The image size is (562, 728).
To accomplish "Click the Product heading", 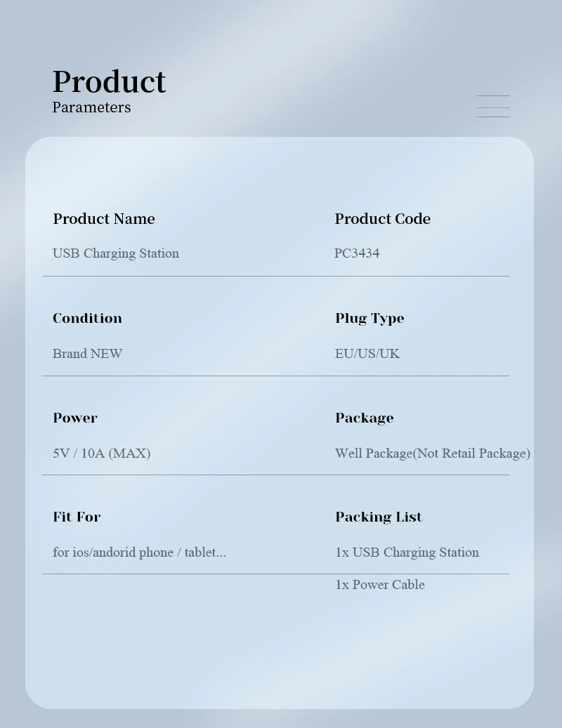I will 109,81.
